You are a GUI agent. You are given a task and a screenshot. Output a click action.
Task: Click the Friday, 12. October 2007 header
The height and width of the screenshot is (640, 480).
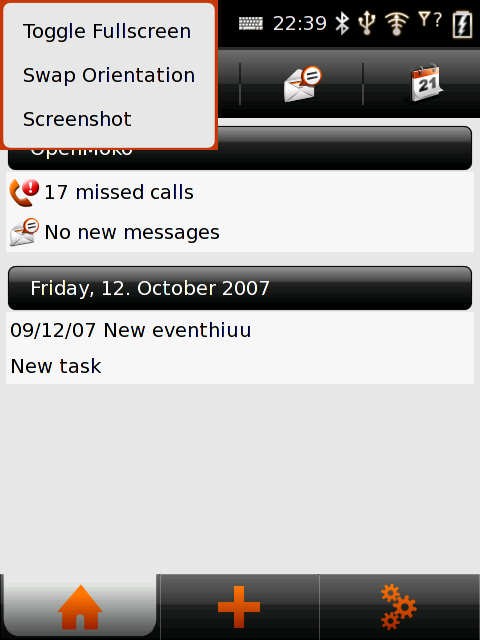[x=240, y=288]
